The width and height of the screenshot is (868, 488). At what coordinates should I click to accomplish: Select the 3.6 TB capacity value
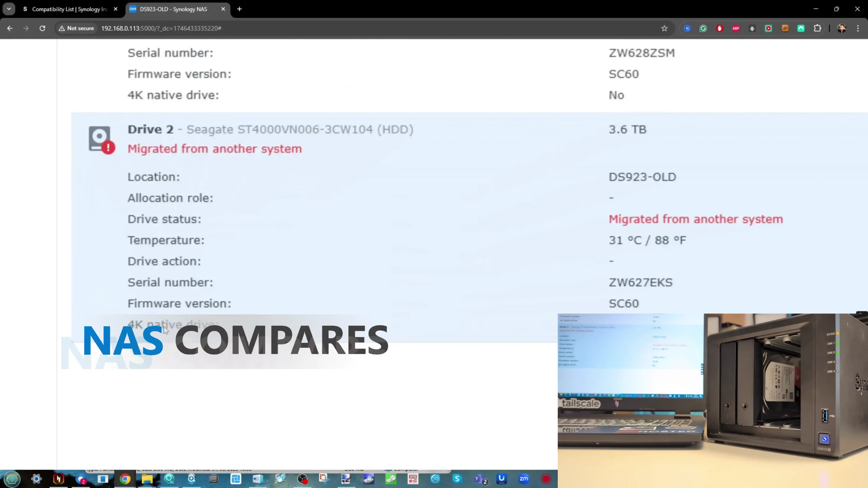[628, 129]
